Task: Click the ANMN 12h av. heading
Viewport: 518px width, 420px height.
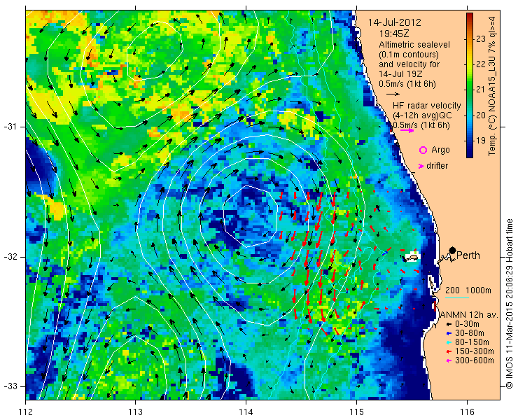Action: (470, 315)
